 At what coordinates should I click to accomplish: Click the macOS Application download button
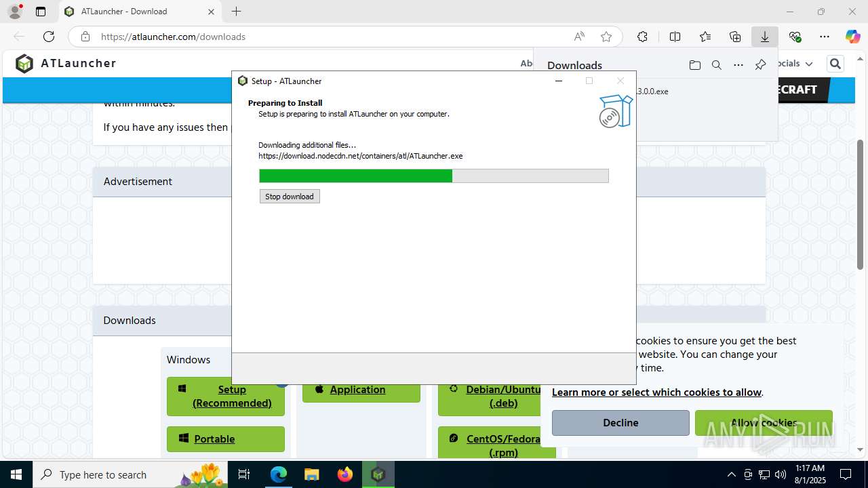tap(361, 390)
